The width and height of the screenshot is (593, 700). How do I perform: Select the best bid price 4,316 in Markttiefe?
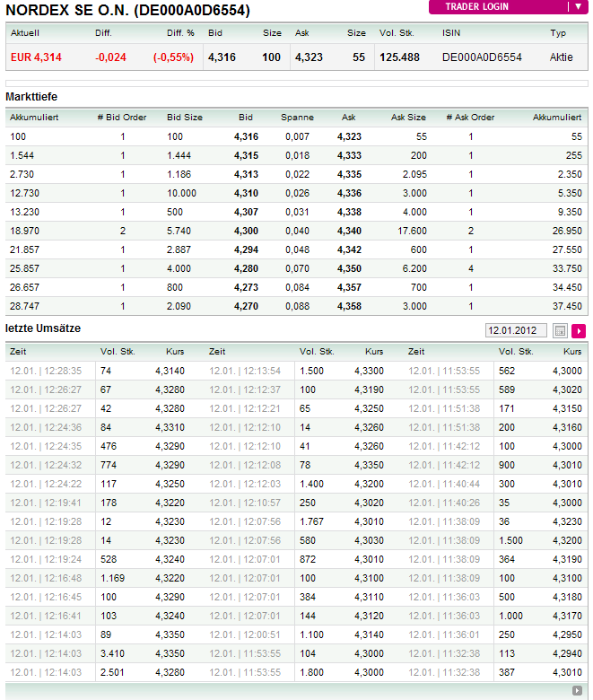(x=246, y=136)
